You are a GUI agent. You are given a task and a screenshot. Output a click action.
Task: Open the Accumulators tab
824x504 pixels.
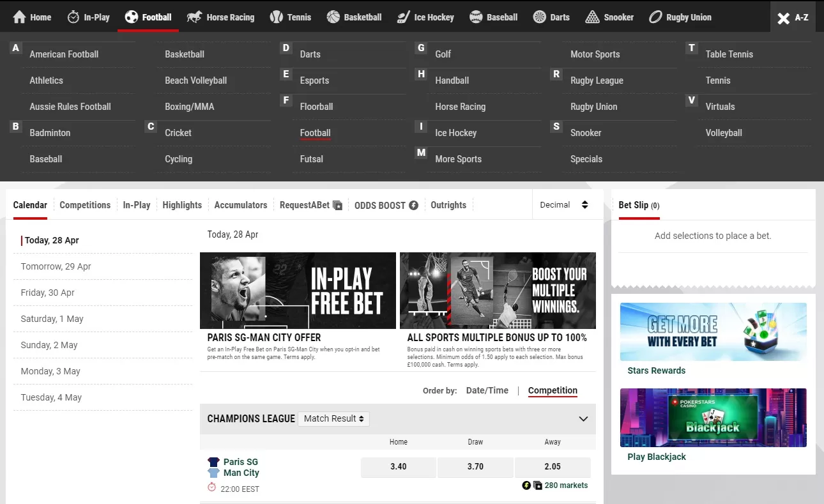[241, 205]
